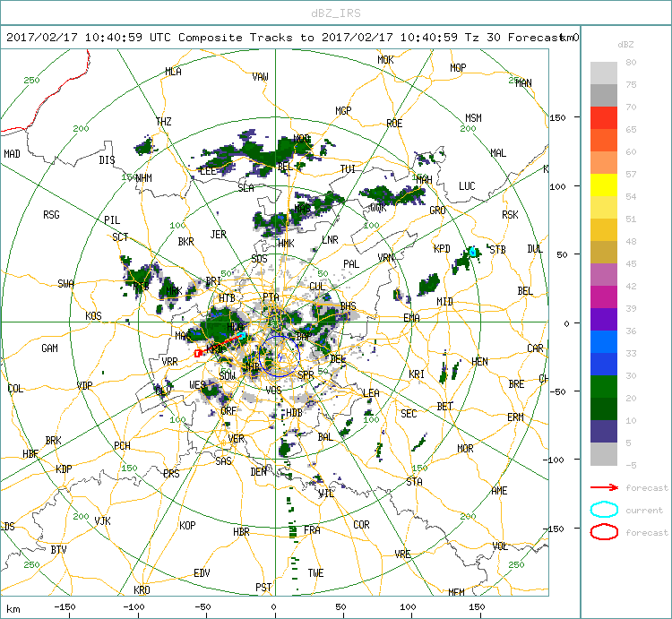Click the COR station label
Screen dimensions: 672x619
361,525
